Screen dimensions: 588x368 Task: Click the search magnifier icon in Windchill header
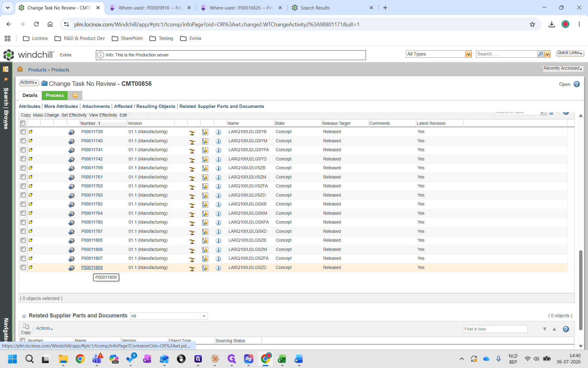click(x=541, y=54)
